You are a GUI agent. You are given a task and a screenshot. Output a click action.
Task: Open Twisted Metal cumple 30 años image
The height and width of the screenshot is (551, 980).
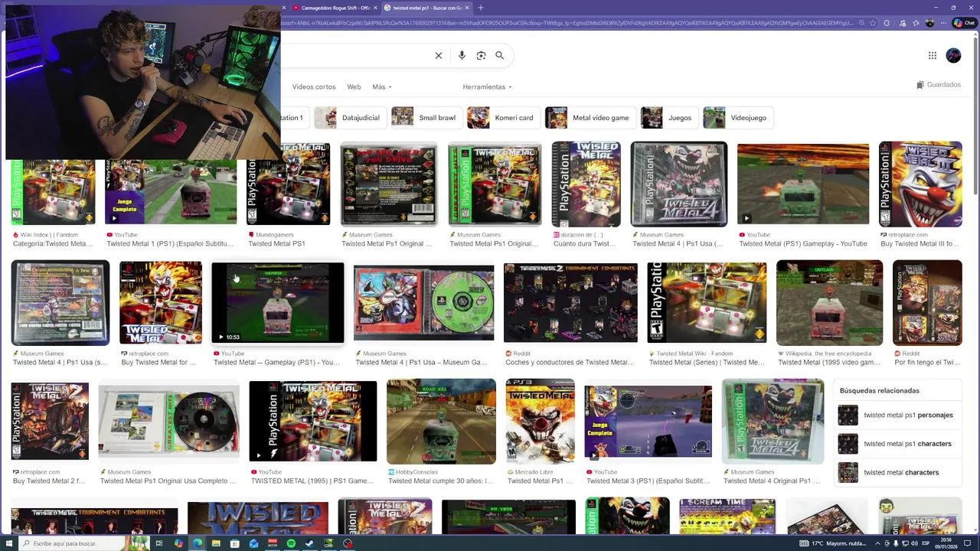441,422
